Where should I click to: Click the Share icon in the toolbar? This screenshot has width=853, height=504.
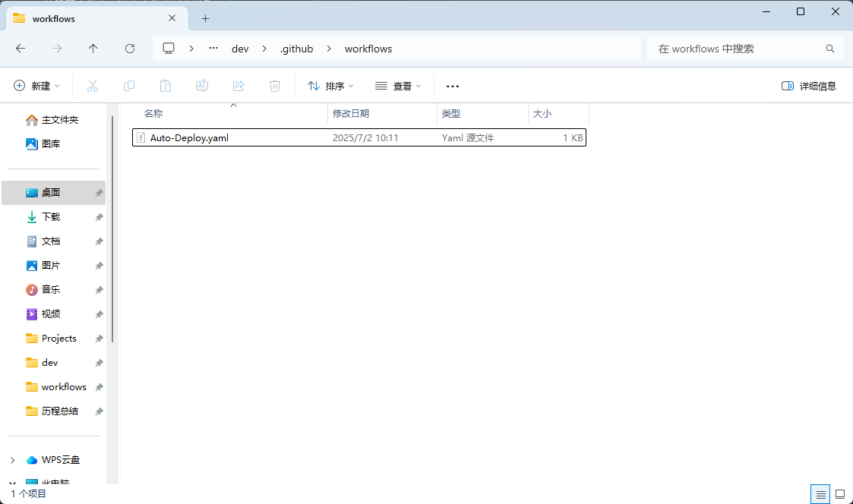click(238, 86)
